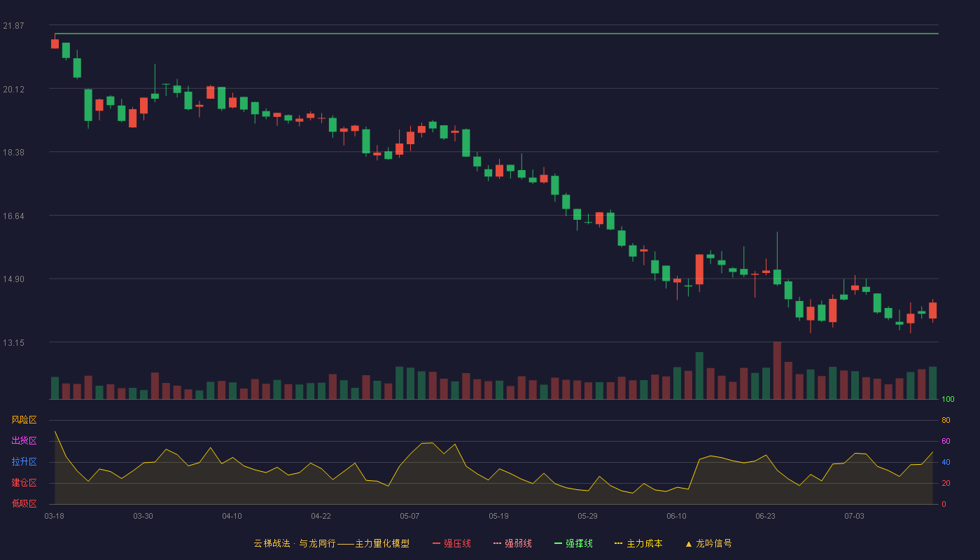Click the green 100 indicator scale value

[948, 400]
